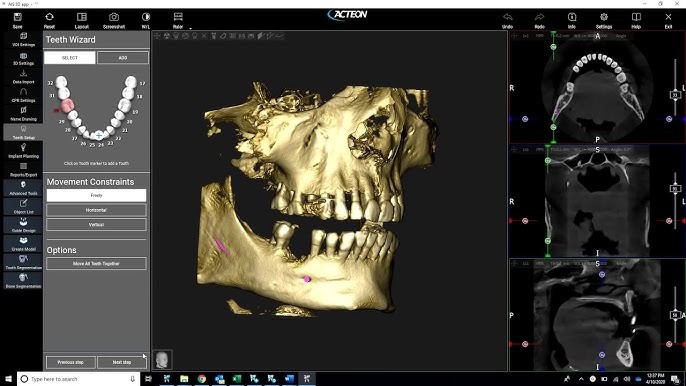Select the W/L contrast tool
The height and width of the screenshot is (386, 686).
[146, 20]
